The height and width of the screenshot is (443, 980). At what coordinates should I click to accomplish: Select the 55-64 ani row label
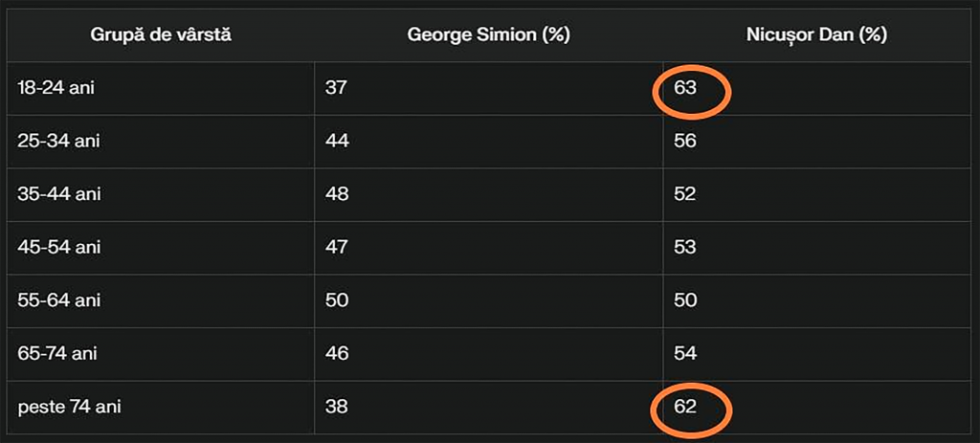(58, 300)
